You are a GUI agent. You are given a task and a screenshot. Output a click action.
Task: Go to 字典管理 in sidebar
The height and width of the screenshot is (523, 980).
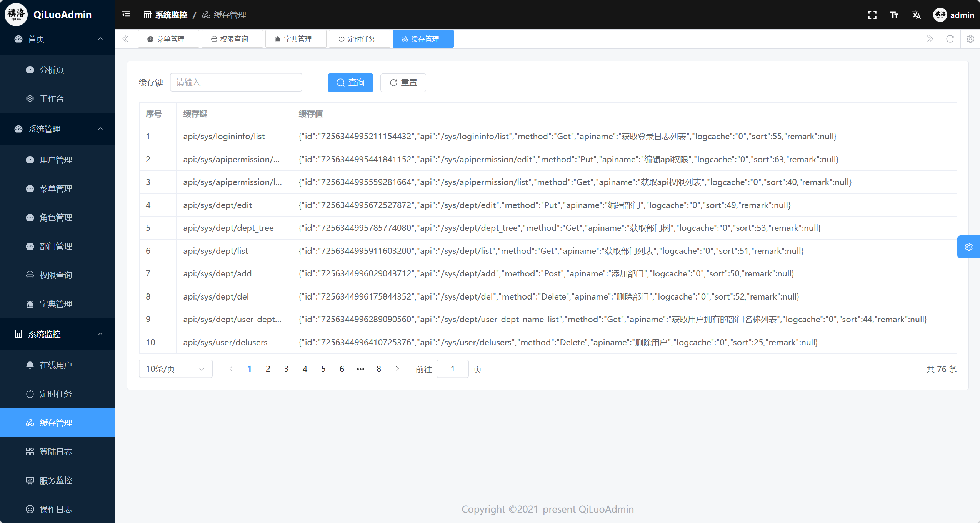point(58,304)
